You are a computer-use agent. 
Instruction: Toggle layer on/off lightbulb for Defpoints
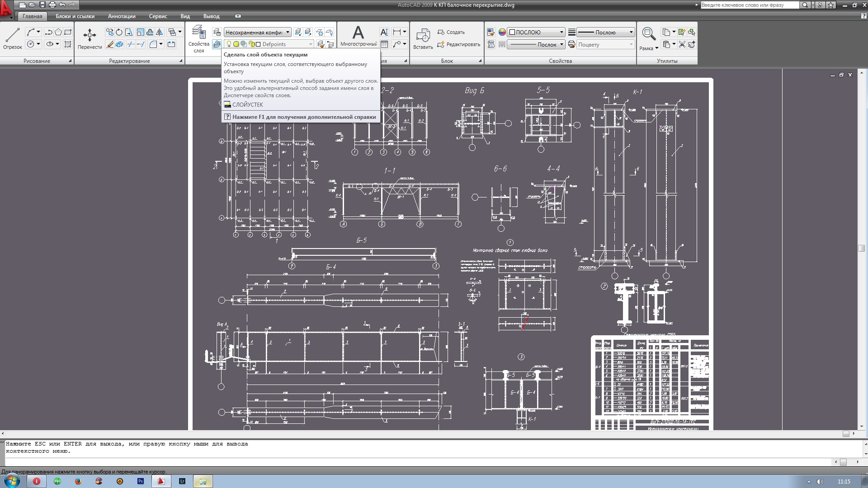tap(229, 44)
